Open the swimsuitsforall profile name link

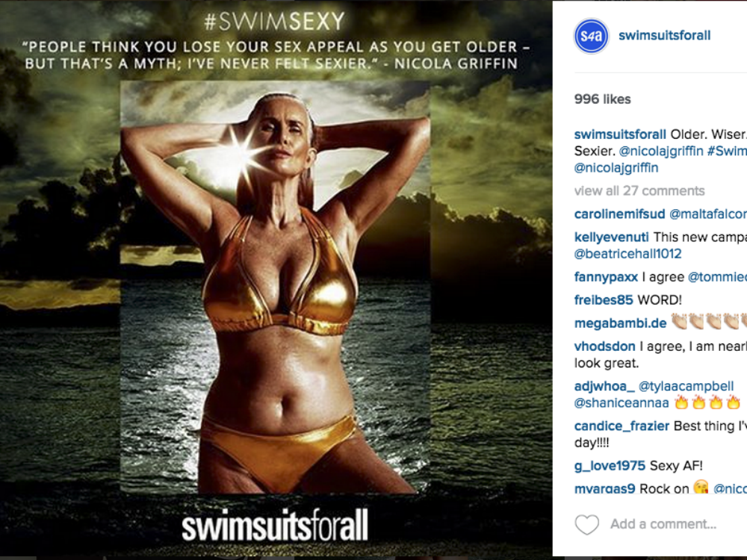point(664,35)
